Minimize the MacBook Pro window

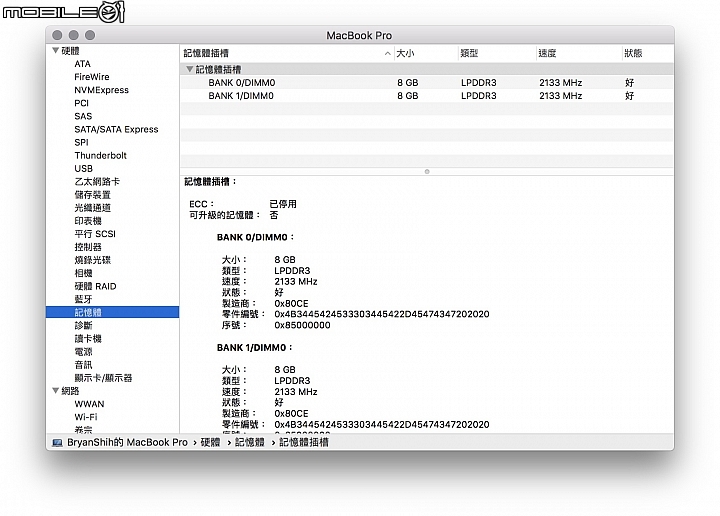tap(73, 35)
